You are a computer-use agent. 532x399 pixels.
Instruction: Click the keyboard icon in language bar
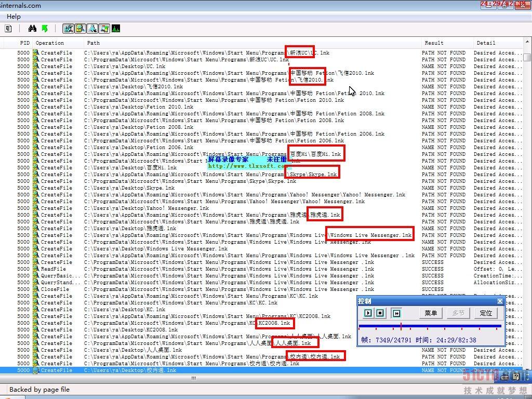click(505, 376)
